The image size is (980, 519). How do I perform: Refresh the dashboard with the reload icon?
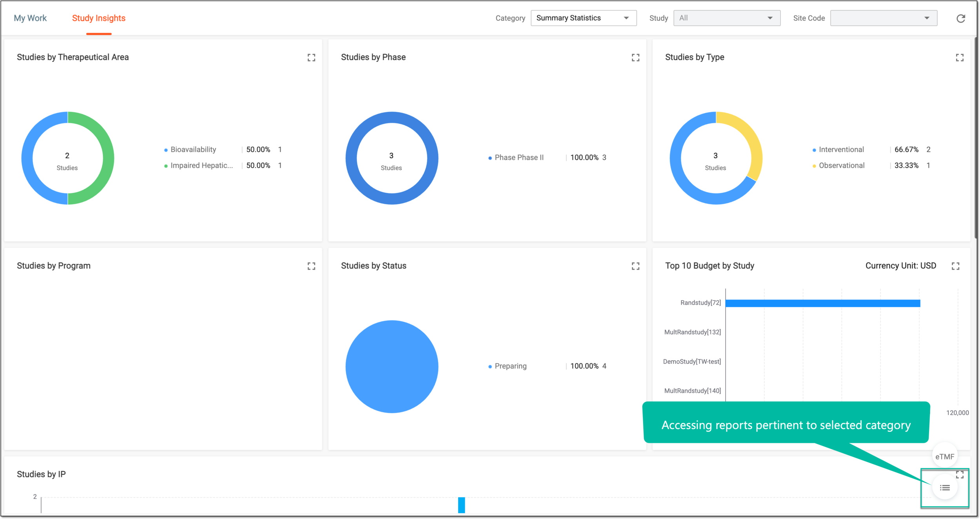pos(960,18)
